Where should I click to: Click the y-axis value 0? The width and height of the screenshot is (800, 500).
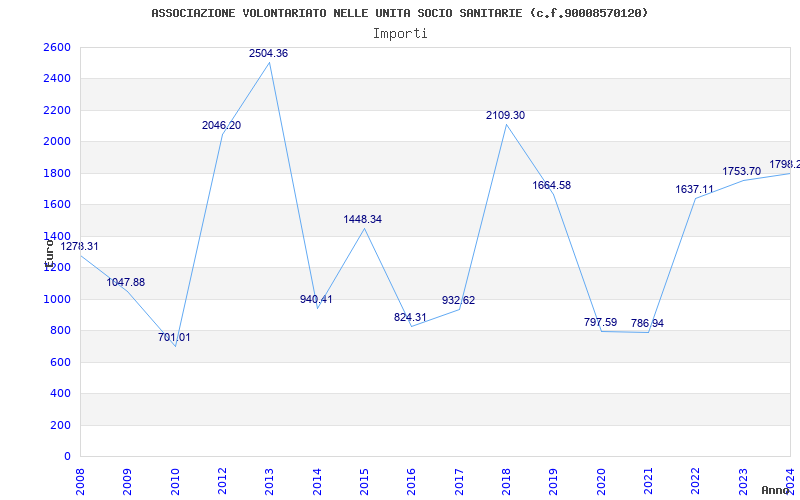67,456
